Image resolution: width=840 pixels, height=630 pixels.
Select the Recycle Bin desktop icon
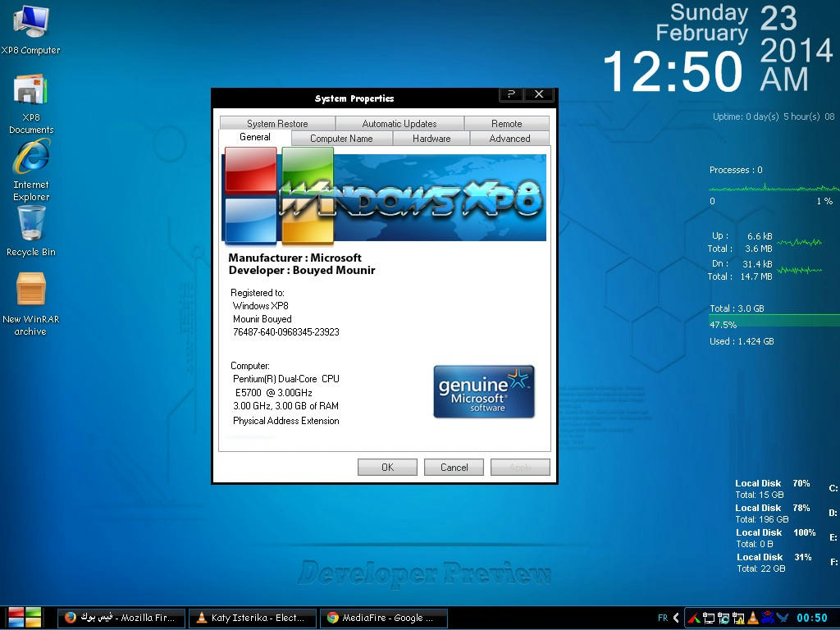pos(30,231)
